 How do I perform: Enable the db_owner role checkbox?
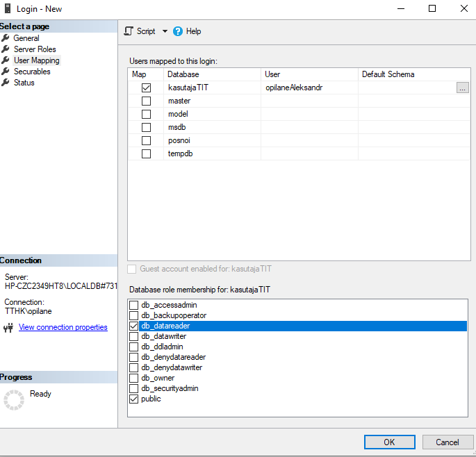click(x=133, y=379)
